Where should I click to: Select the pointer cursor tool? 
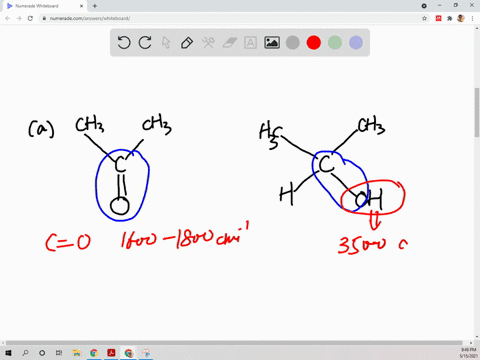point(166,43)
